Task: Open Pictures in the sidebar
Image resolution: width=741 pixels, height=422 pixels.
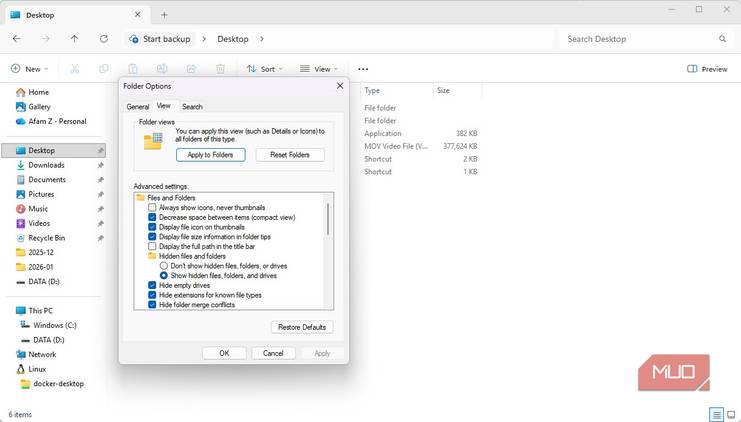Action: coord(35,194)
